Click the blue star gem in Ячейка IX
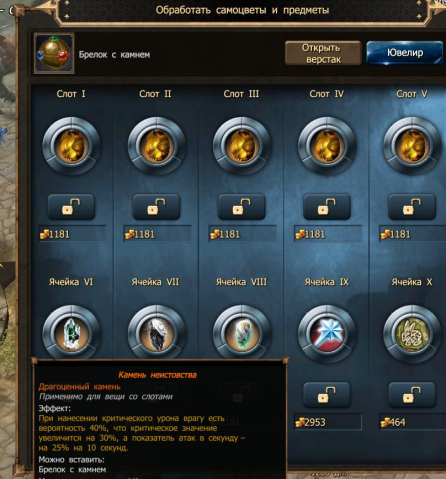 click(327, 334)
